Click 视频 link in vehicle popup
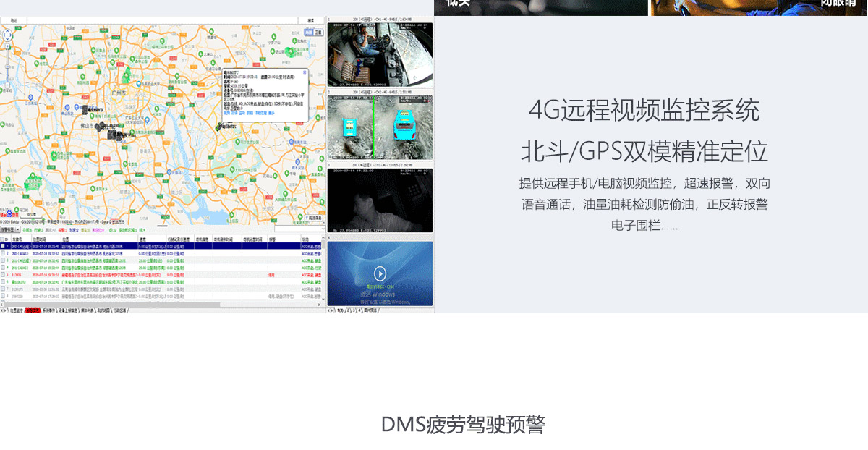868x450 pixels. coord(226,113)
